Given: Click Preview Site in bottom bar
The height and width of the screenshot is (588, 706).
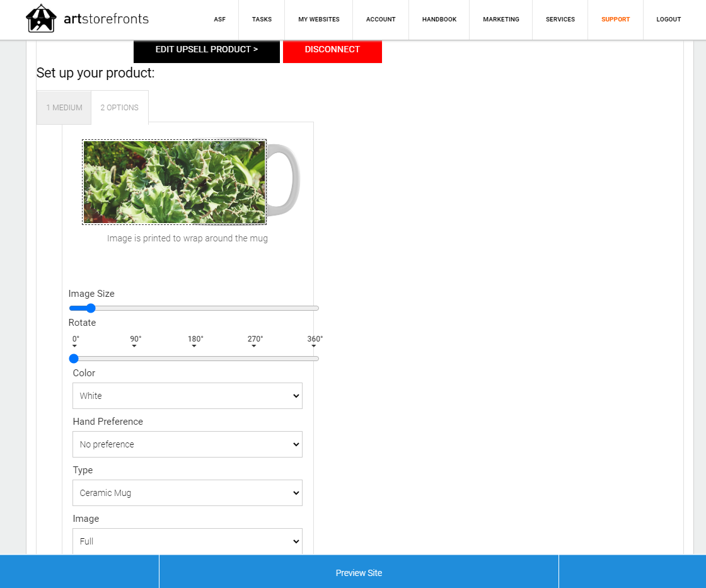Looking at the screenshot, I should coord(359,573).
